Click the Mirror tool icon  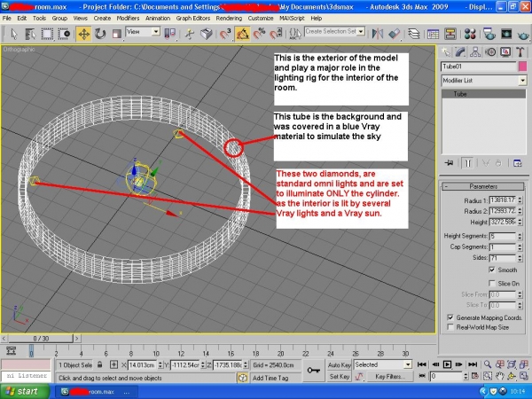tap(378, 34)
